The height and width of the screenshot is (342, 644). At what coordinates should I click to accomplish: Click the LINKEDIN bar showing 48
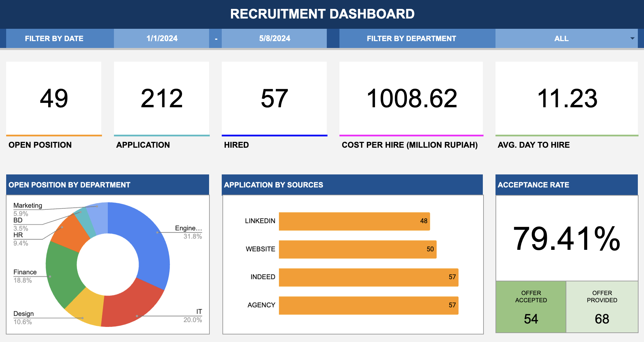pyautogui.click(x=354, y=221)
